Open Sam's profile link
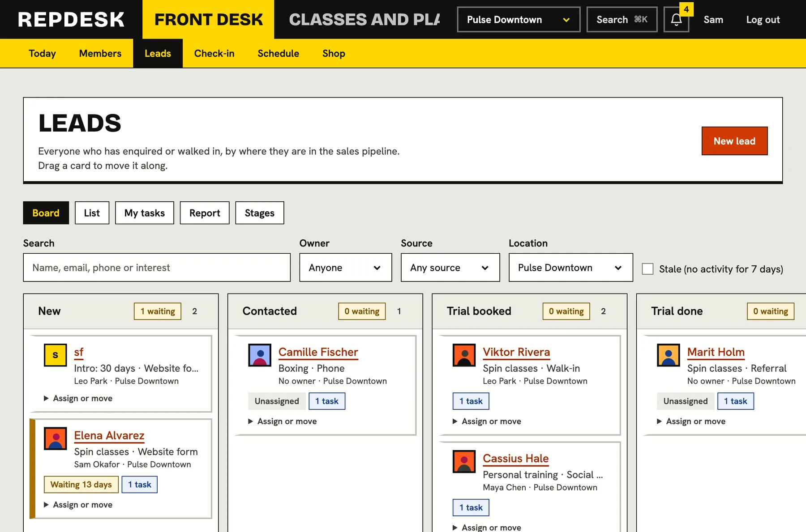This screenshot has height=532, width=806. (713, 20)
